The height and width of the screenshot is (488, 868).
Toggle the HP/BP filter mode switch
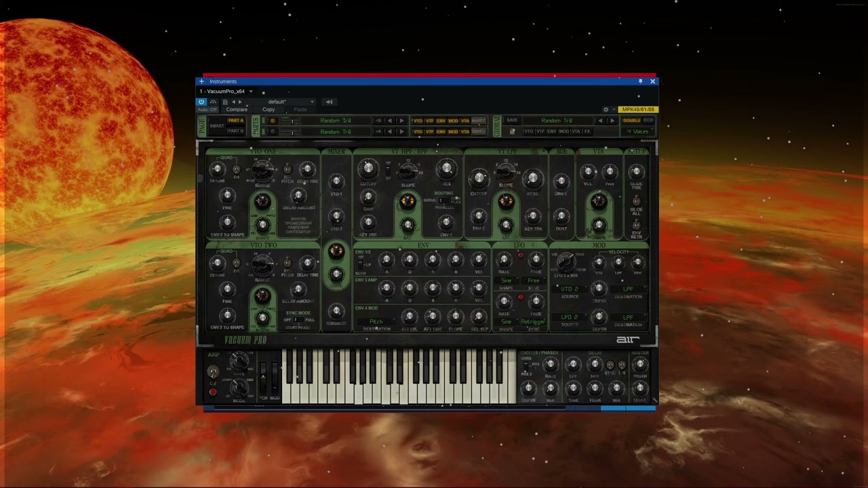pos(388,169)
